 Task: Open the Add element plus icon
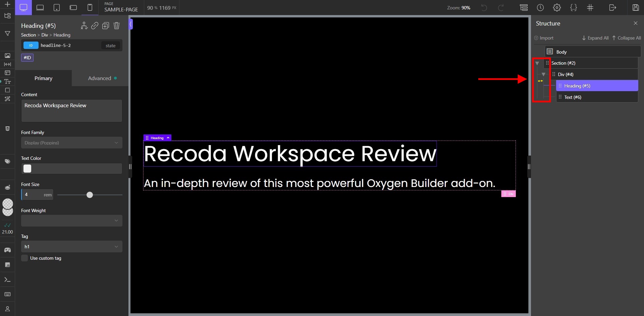tap(7, 5)
